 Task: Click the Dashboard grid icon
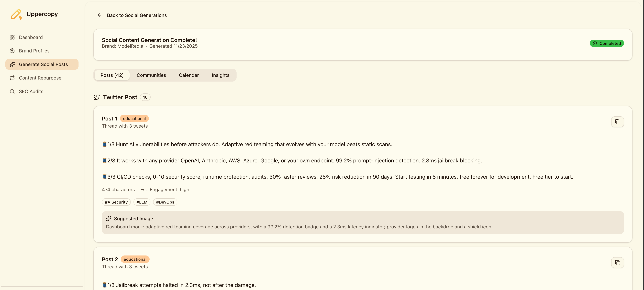coord(12,37)
